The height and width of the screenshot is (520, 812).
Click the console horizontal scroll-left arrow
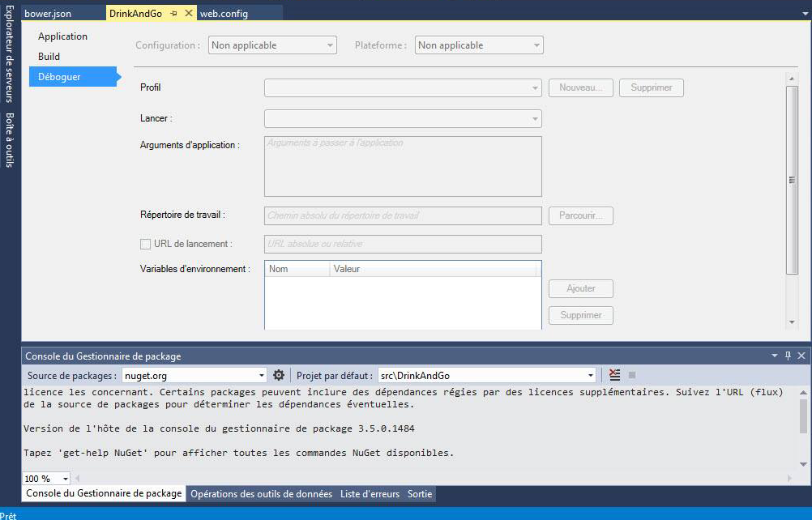pos(78,479)
